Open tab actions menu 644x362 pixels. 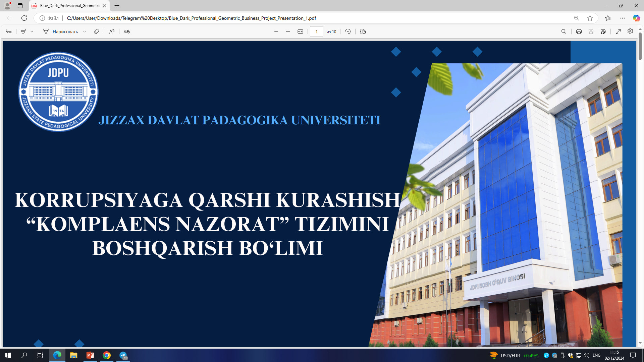click(x=20, y=6)
